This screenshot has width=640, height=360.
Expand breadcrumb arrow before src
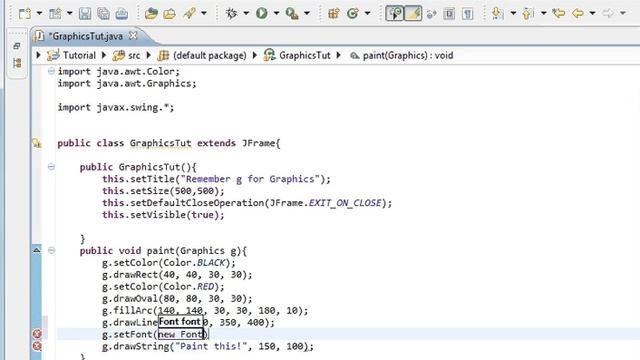(104, 55)
